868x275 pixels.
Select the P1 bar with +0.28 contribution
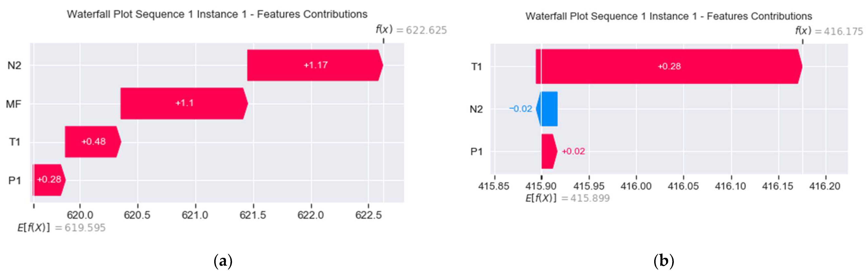49,180
